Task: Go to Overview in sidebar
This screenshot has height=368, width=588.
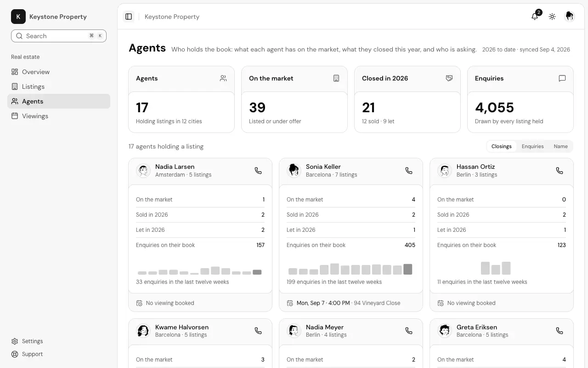Action: coord(59,72)
